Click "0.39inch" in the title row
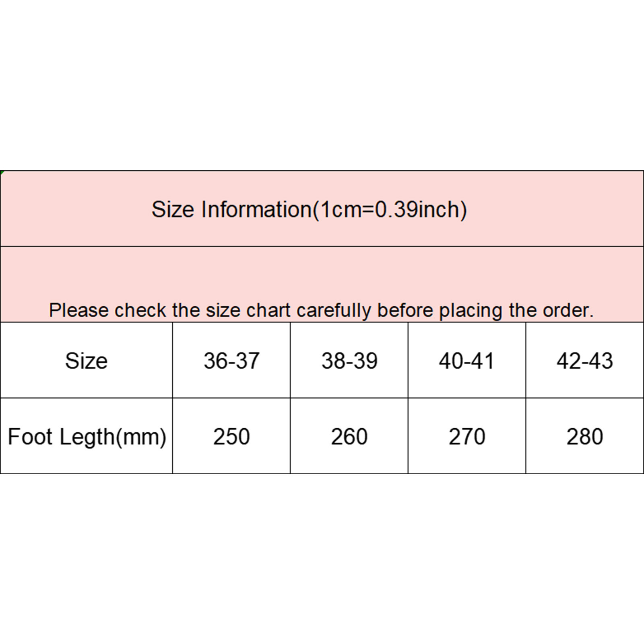The width and height of the screenshot is (644, 644). (x=418, y=210)
